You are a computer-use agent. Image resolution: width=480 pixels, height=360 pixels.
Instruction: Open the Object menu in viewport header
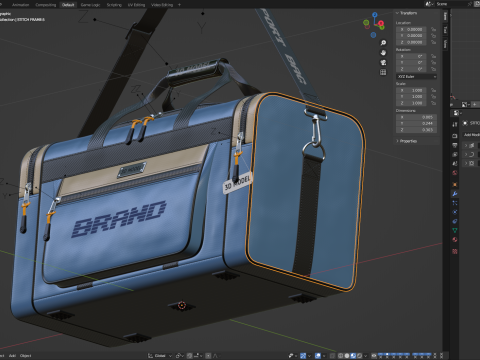[25, 356]
